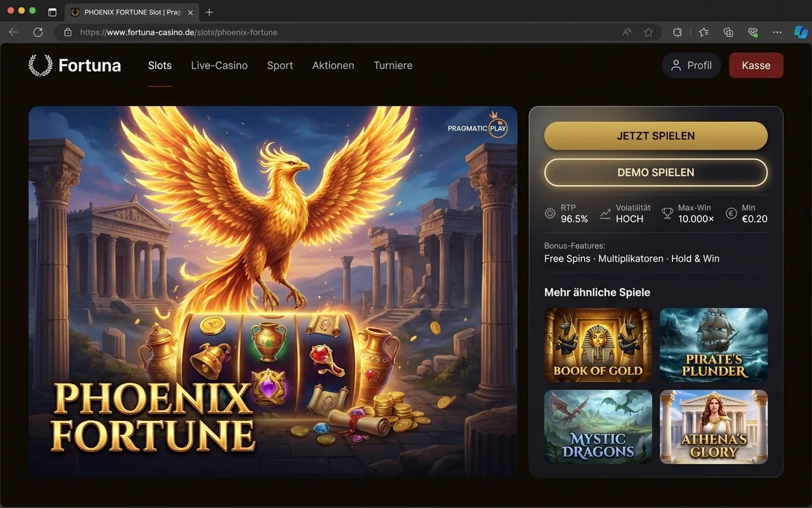Open the Aktionen promotions page
Screen dimensions: 812x508
333,65
